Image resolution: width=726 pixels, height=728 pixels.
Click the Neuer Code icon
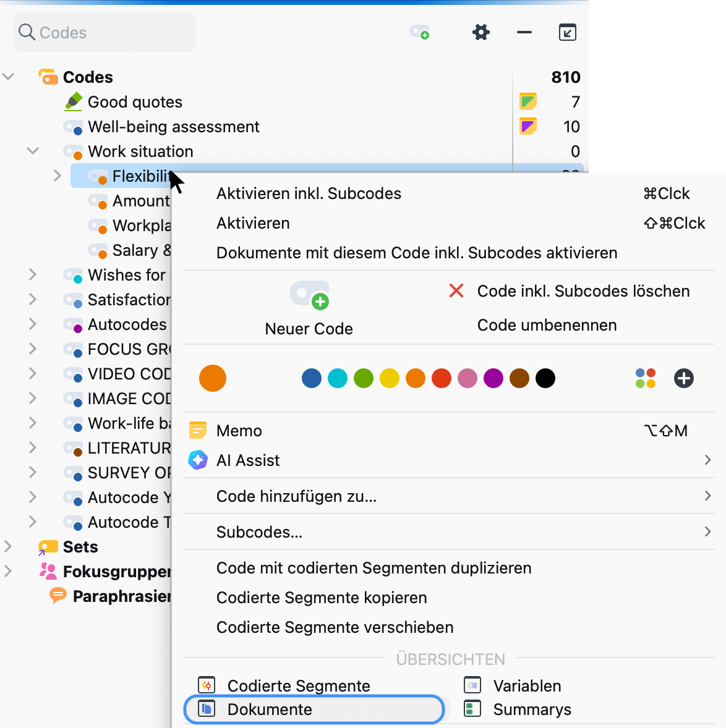click(x=309, y=295)
